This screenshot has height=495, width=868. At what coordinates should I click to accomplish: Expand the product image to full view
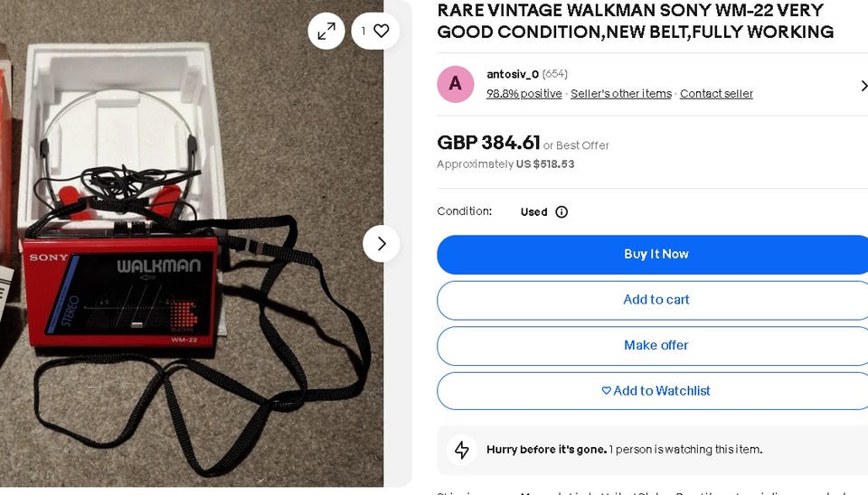[326, 32]
